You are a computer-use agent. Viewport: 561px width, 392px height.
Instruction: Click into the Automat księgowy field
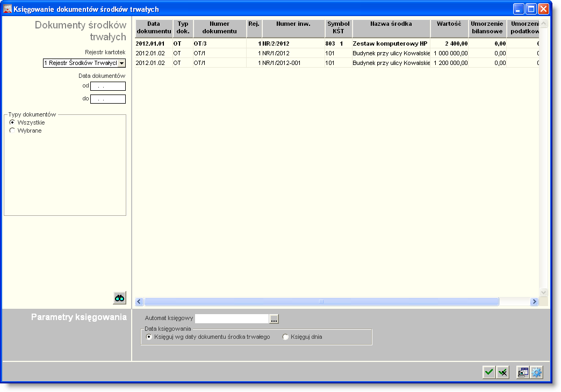pyautogui.click(x=232, y=318)
